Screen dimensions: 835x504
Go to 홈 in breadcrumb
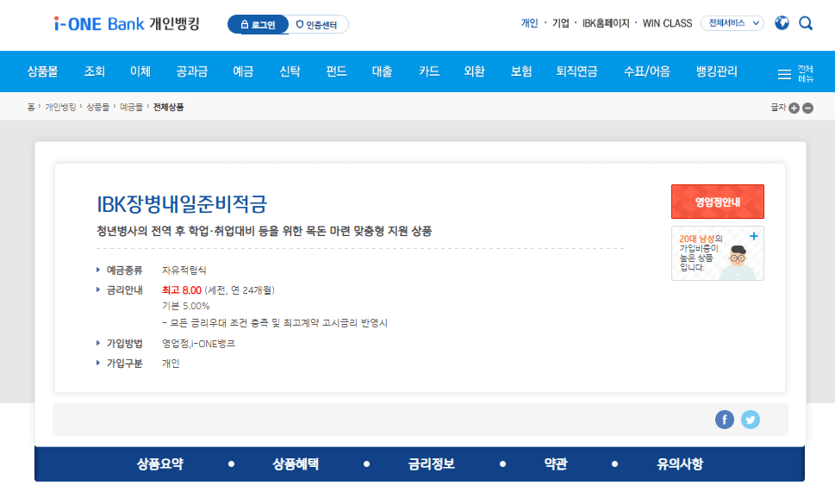tap(31, 107)
